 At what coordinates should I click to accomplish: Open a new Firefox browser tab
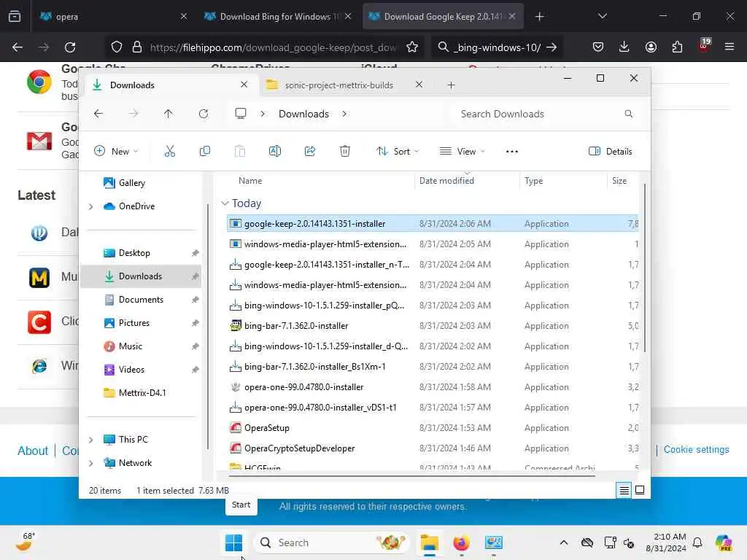(x=539, y=17)
